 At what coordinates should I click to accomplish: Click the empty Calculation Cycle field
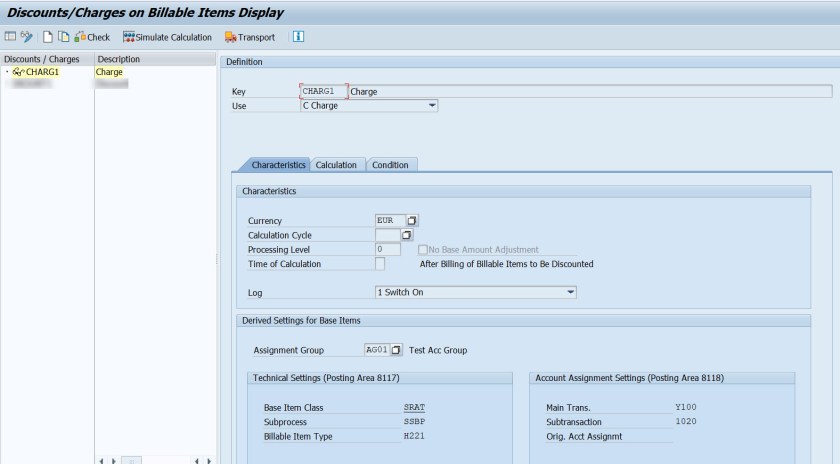pos(387,235)
